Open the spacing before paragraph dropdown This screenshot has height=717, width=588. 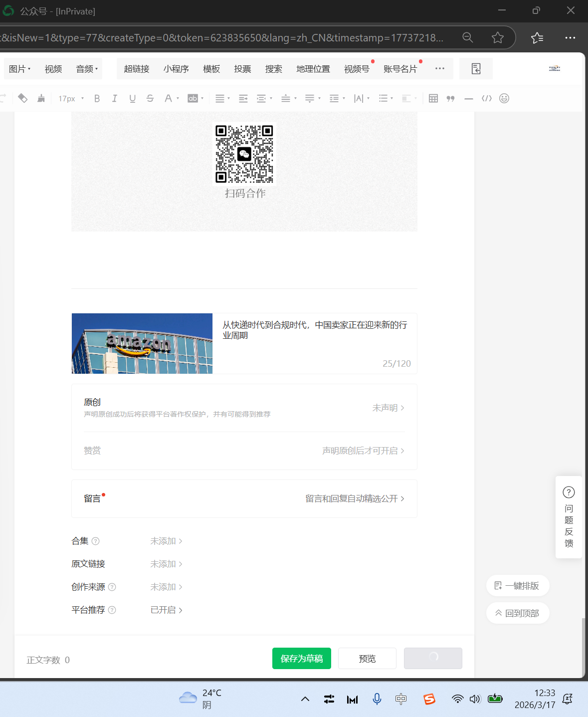click(x=289, y=98)
